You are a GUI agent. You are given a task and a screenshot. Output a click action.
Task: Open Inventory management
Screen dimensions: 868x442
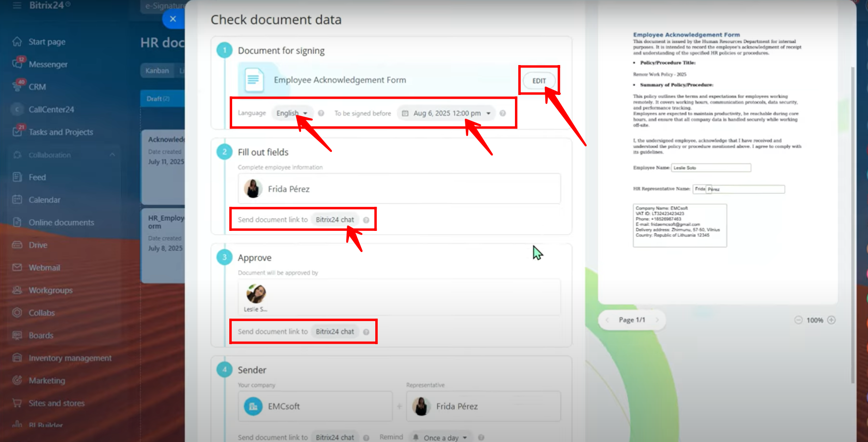click(x=70, y=358)
